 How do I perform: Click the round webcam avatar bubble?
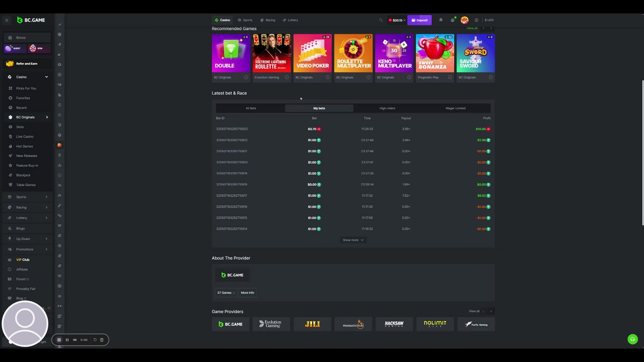click(x=25, y=324)
